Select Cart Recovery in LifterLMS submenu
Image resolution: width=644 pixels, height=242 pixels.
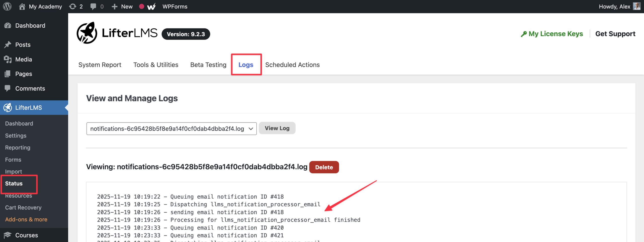(23, 208)
